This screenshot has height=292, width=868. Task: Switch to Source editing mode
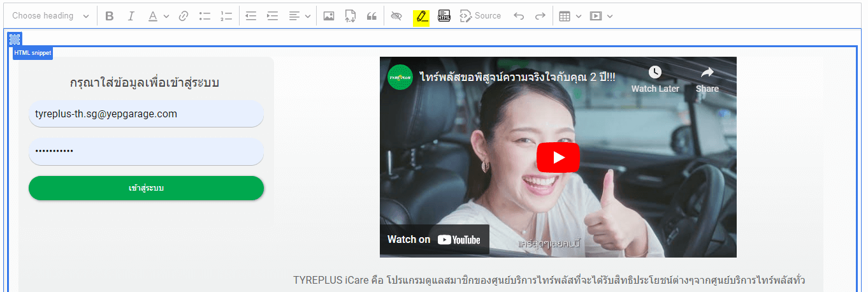(481, 16)
